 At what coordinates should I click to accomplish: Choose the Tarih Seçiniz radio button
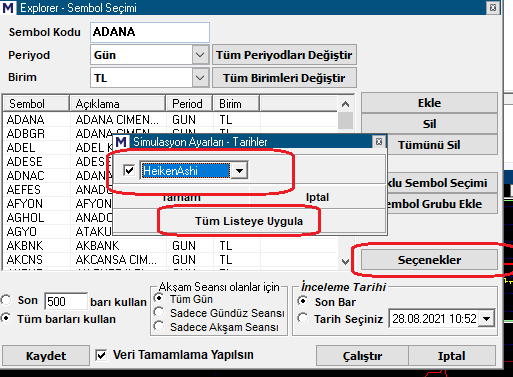point(303,318)
